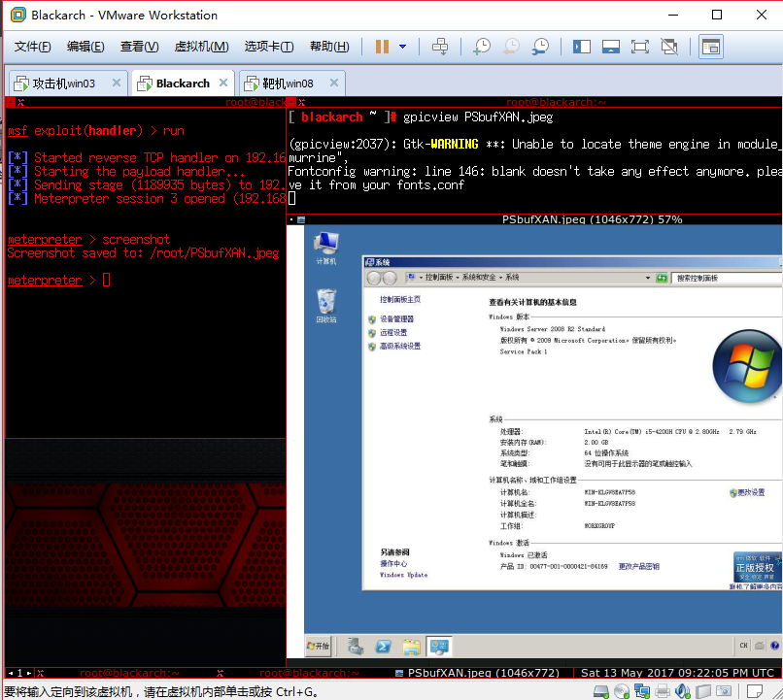Open the 帮助(H) menu

pos(329,47)
